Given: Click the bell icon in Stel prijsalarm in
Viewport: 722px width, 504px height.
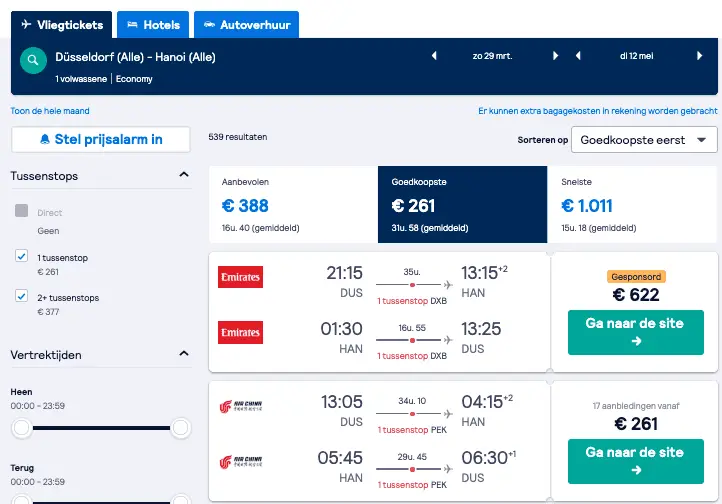Looking at the screenshot, I should [x=45, y=139].
